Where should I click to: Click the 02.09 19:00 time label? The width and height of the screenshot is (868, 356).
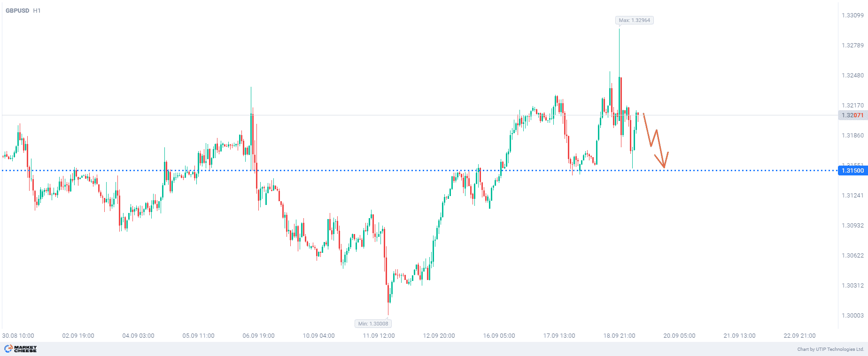click(x=78, y=336)
